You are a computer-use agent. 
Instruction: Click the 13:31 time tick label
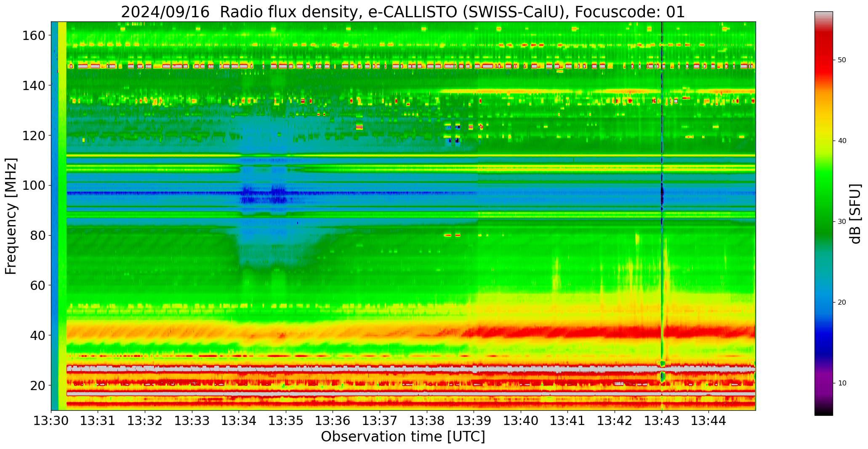[x=98, y=421]
